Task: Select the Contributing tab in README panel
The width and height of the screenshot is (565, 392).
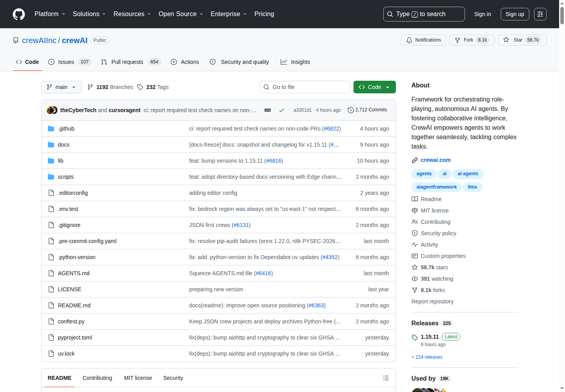Action: [x=97, y=378]
